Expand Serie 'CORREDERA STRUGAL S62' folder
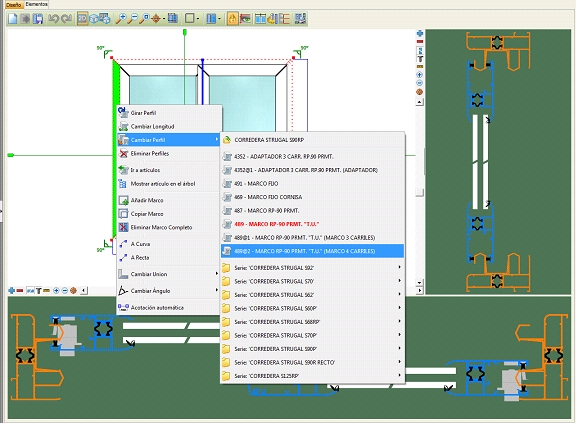578x423 pixels. click(x=313, y=295)
